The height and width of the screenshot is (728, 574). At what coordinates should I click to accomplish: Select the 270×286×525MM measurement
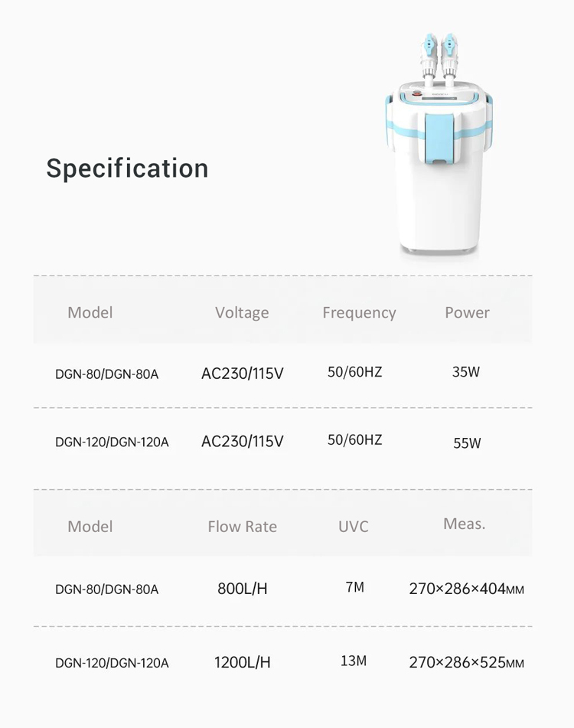[466, 663]
